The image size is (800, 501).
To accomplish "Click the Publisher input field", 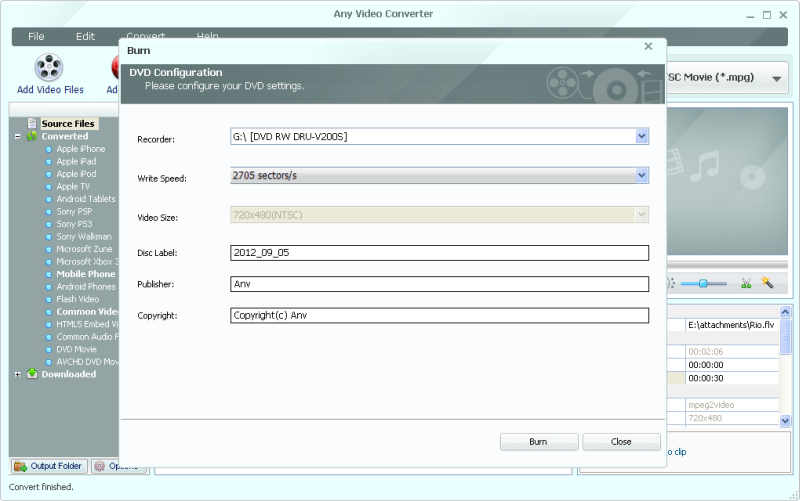I will [x=439, y=284].
